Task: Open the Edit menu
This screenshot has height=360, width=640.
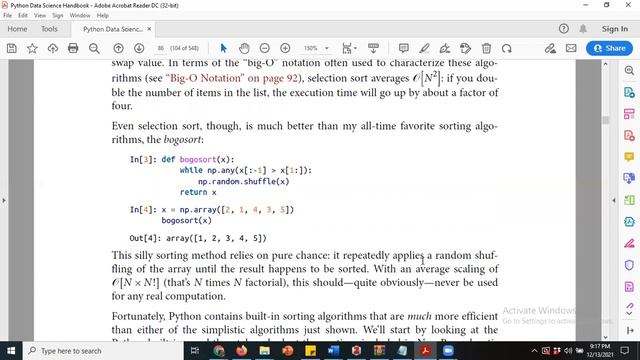Action: 22,16
